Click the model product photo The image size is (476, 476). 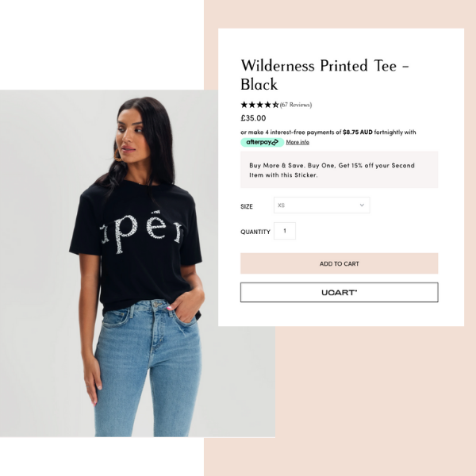[x=139, y=262]
